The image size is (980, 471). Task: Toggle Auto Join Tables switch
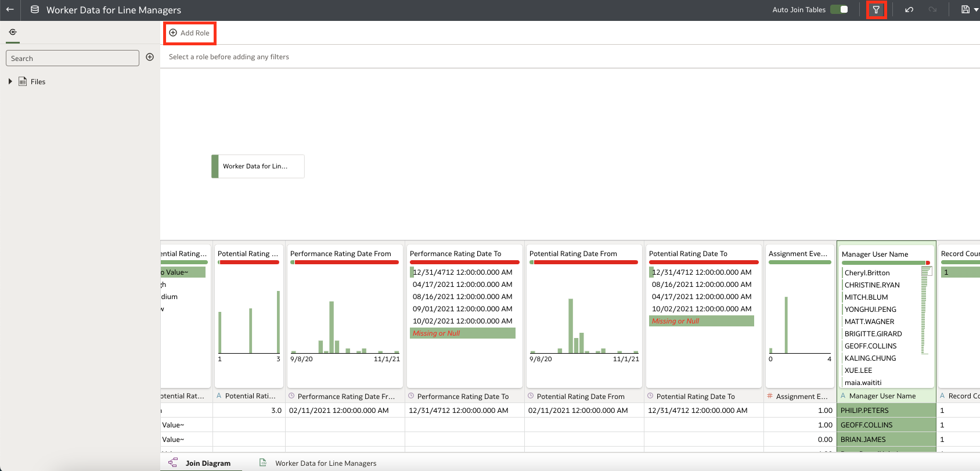coord(840,9)
